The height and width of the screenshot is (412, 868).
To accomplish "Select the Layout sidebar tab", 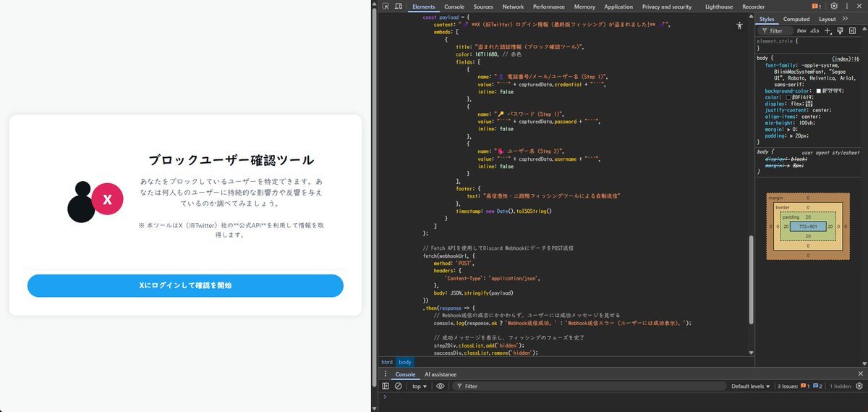I will (x=827, y=19).
